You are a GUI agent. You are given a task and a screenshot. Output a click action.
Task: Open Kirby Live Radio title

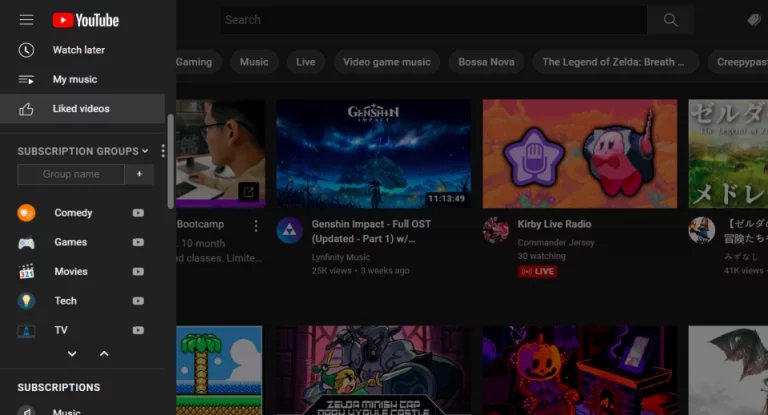click(x=554, y=224)
